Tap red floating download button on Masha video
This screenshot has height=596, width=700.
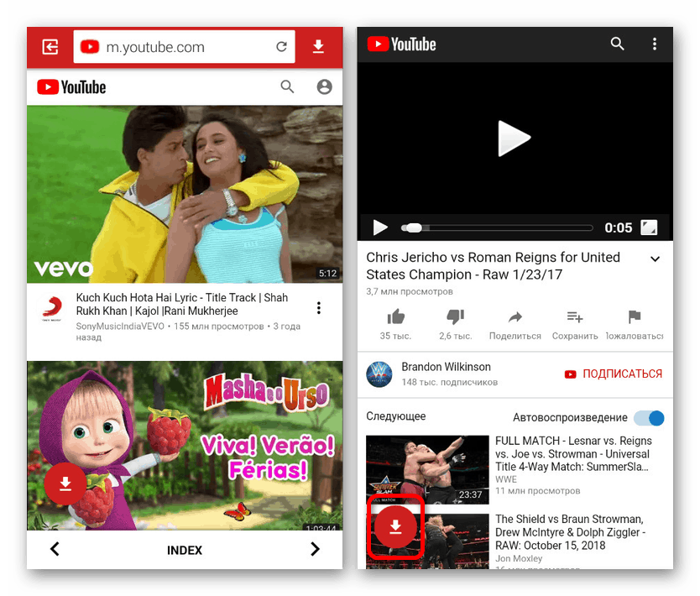65,484
